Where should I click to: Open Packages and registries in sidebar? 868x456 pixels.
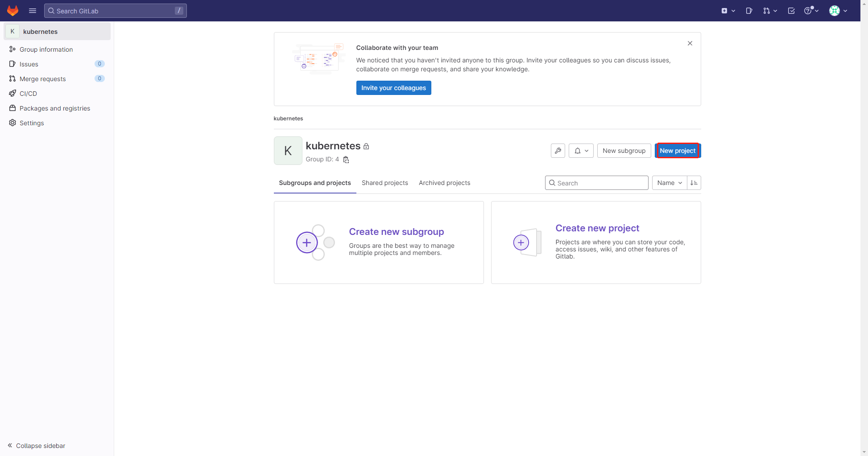point(57,108)
